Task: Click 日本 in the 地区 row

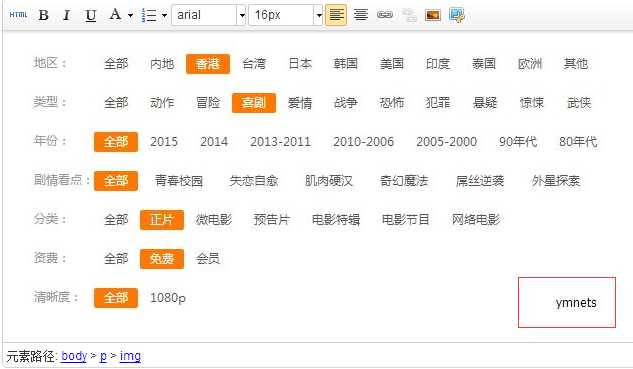Action: (x=300, y=64)
